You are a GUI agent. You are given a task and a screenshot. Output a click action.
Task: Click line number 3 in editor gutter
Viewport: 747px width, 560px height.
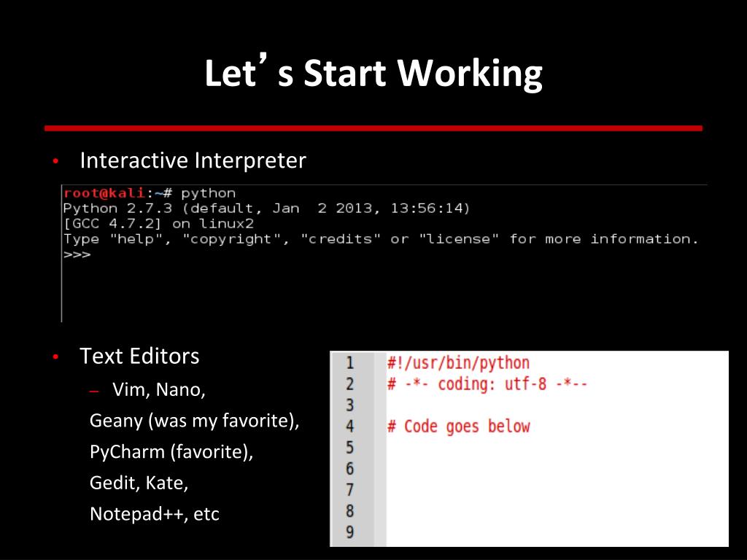[x=350, y=405]
